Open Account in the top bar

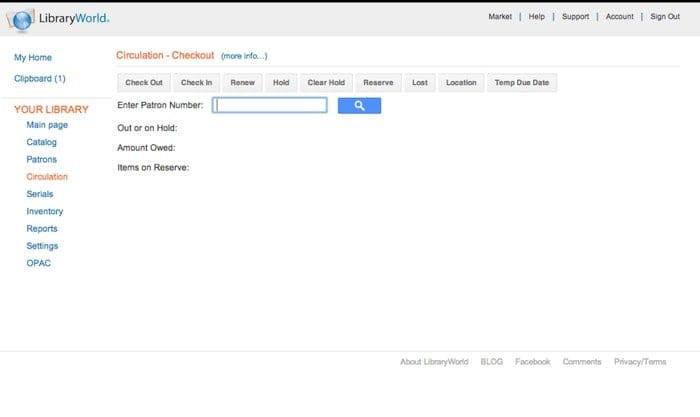[x=620, y=17]
